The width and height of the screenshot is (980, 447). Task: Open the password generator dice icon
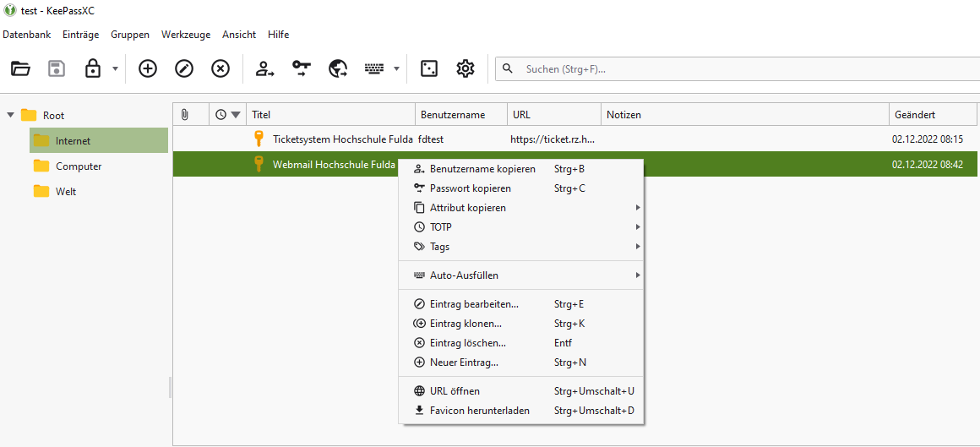[429, 69]
